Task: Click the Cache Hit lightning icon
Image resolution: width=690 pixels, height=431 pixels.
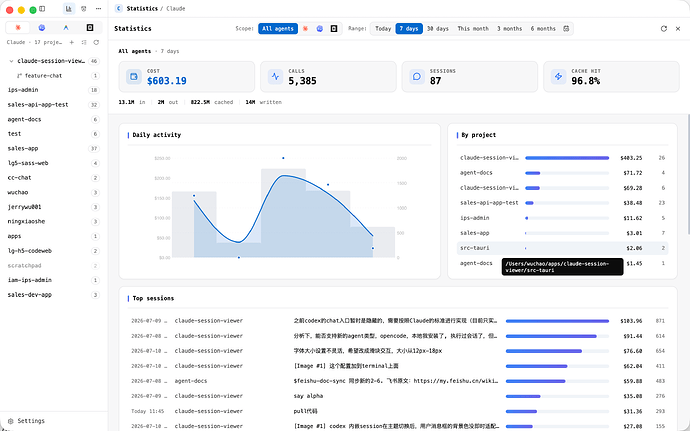Action: pyautogui.click(x=558, y=77)
